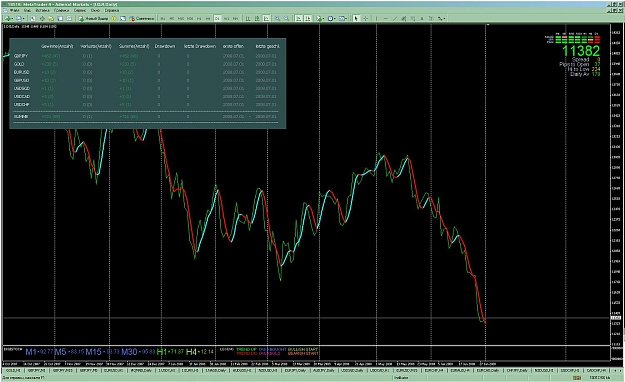The image size is (625, 382).
Task: Click the USDCHF row label in stats table
Action: pos(22,104)
